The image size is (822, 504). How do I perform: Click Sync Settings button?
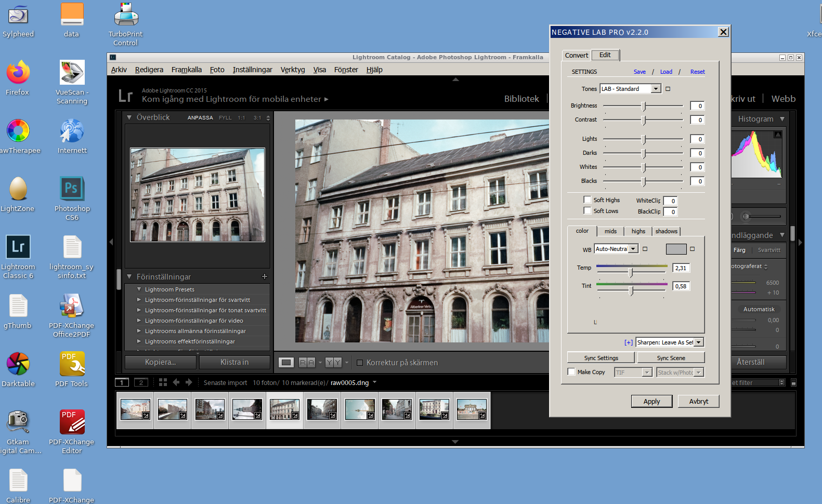click(x=601, y=357)
